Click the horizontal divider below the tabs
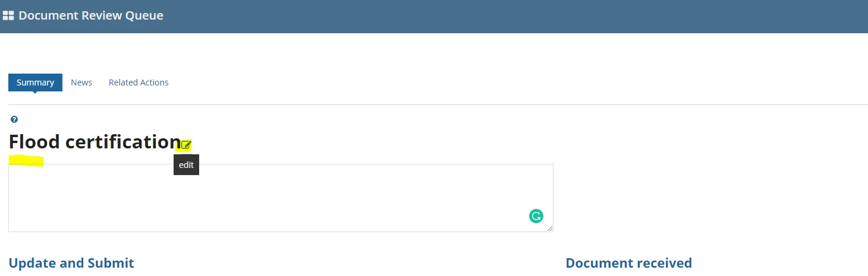This screenshot has height=276, width=868. pyautogui.click(x=438, y=104)
